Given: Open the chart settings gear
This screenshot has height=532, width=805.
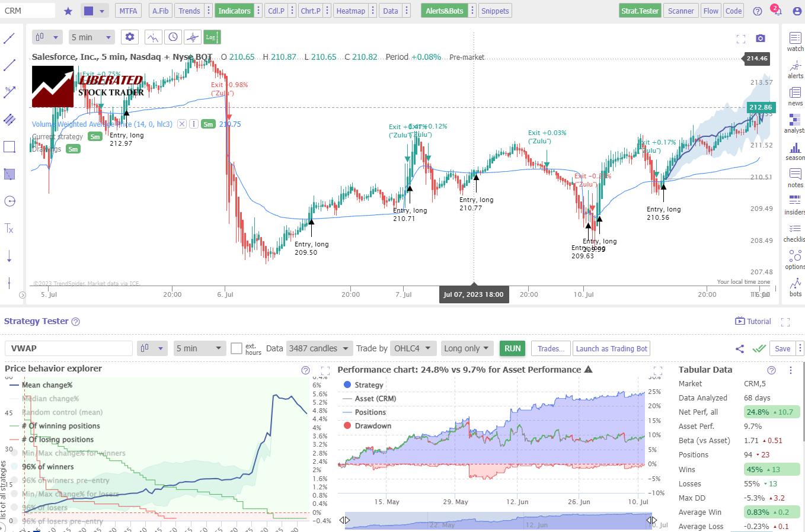Looking at the screenshot, I should click(130, 37).
